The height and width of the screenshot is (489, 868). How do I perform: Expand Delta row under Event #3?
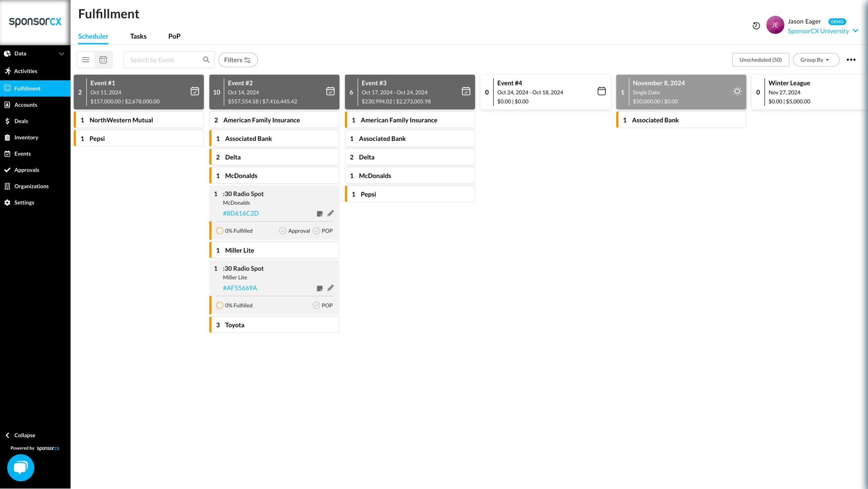410,157
